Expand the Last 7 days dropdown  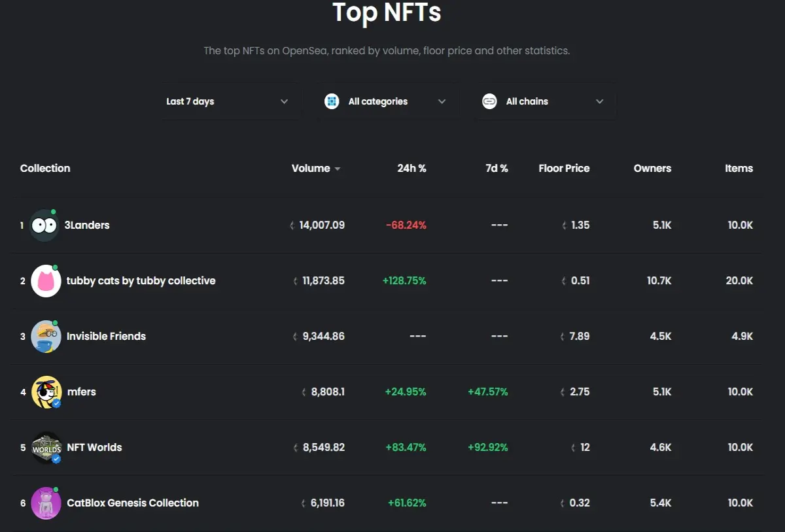228,101
